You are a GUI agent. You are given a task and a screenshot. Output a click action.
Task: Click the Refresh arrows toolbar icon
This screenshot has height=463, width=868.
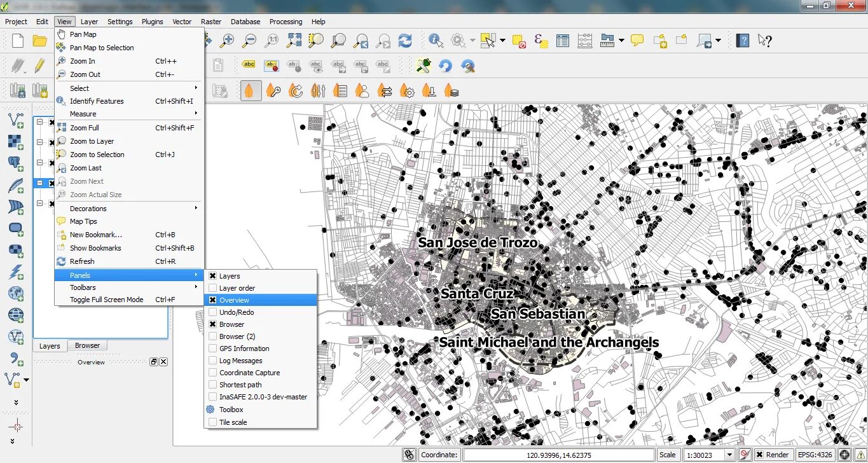pyautogui.click(x=405, y=41)
